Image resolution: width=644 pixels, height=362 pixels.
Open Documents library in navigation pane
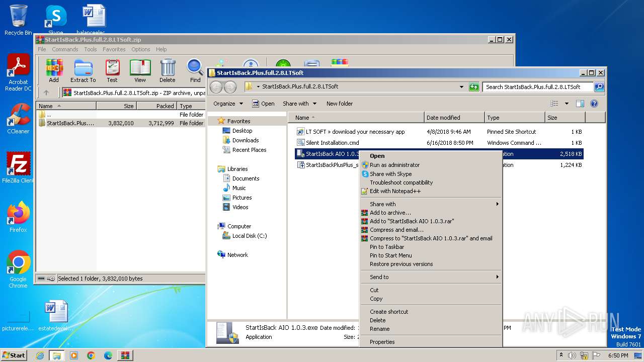[x=246, y=178]
